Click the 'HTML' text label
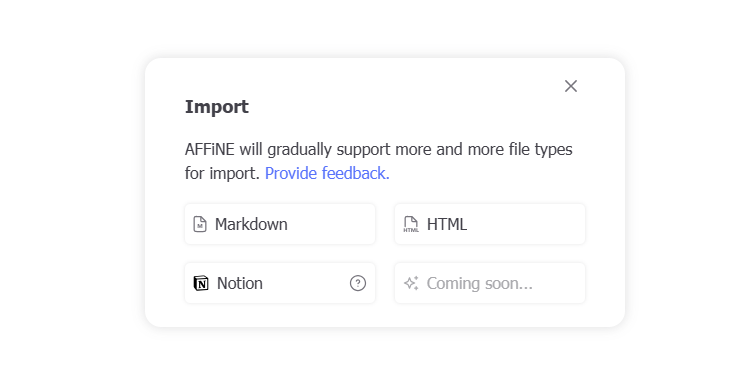The height and width of the screenshot is (383, 752). 446,224
